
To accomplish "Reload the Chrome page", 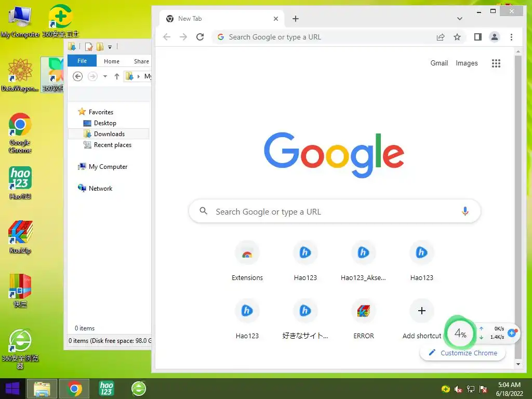I will tap(200, 37).
